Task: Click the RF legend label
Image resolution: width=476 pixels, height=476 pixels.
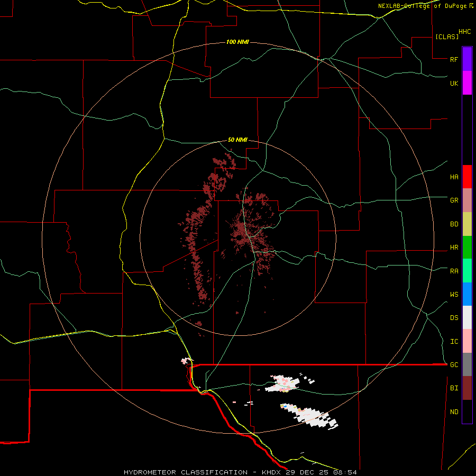Action: (x=454, y=59)
